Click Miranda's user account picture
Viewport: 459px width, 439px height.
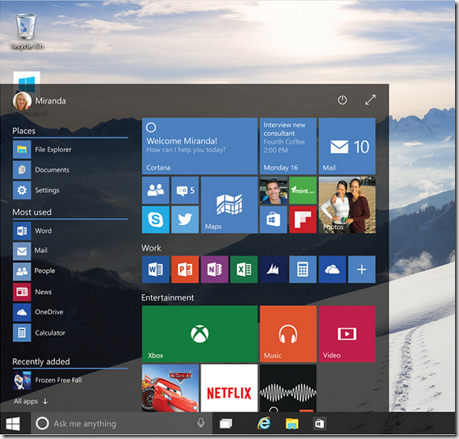pyautogui.click(x=22, y=101)
